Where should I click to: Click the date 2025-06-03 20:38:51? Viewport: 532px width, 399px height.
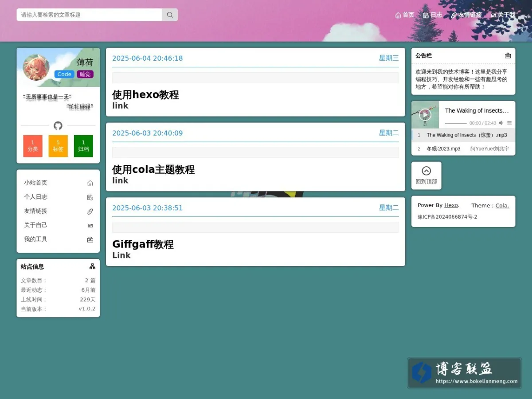point(147,208)
